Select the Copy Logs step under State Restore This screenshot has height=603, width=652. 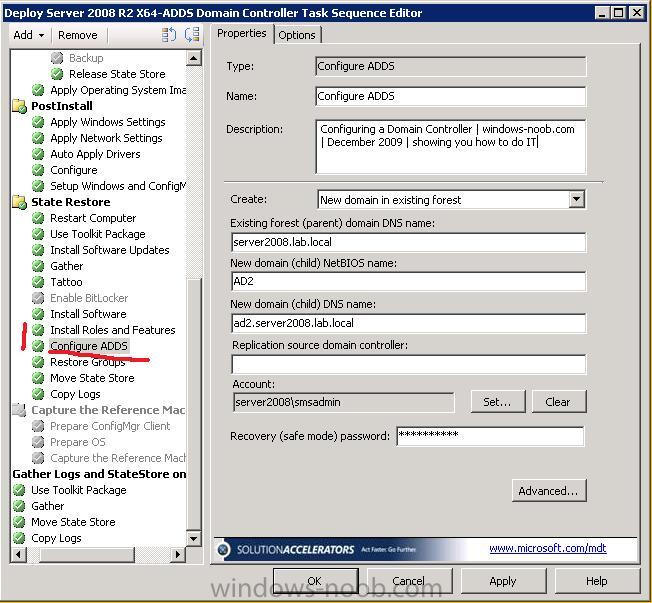pos(75,394)
